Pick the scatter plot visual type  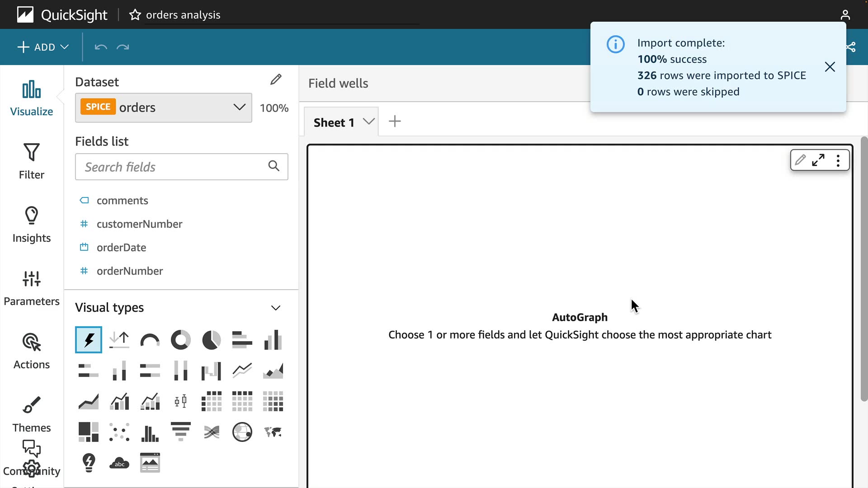[x=119, y=432]
